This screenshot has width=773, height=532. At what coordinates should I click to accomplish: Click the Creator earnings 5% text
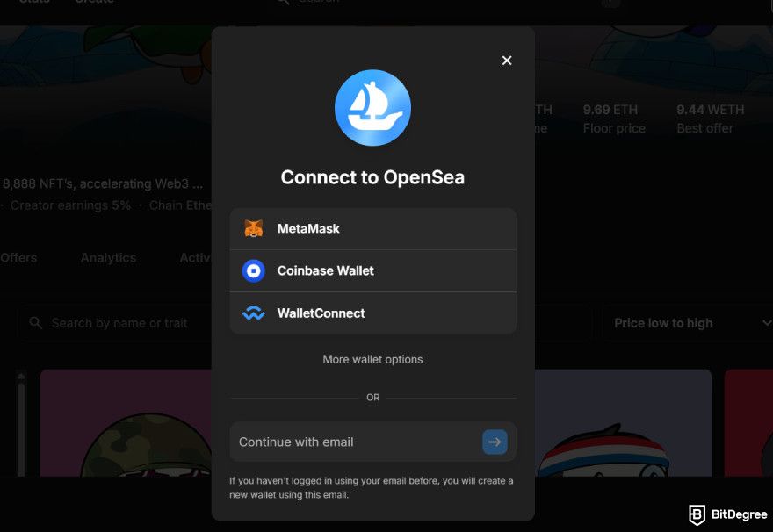pos(70,205)
